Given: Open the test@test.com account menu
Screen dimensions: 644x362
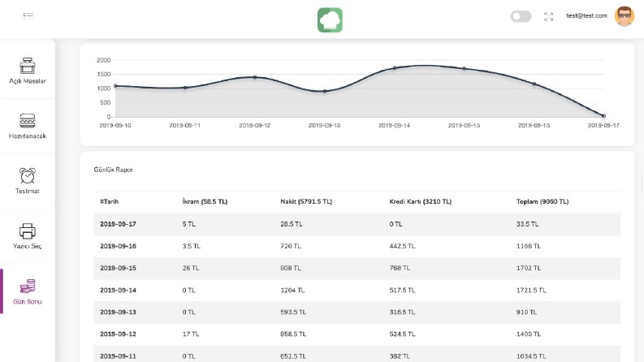Looking at the screenshot, I should 586,15.
